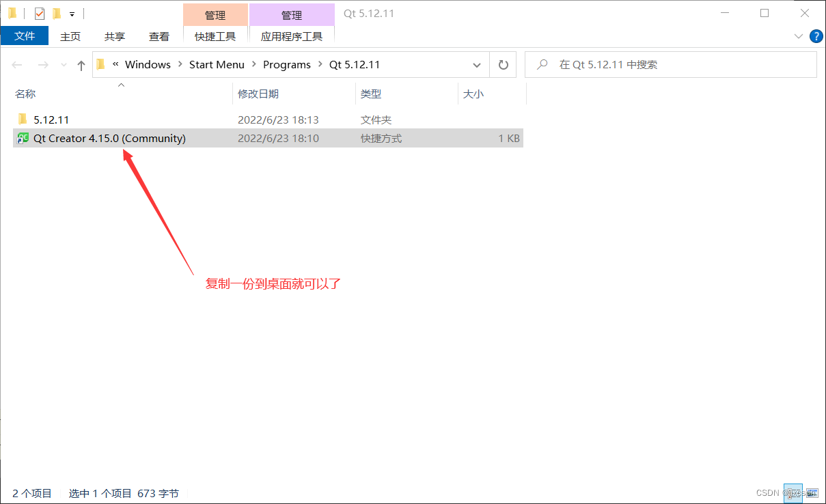The height and width of the screenshot is (504, 826).
Task: Click the address bar folder icon
Action: click(x=101, y=65)
